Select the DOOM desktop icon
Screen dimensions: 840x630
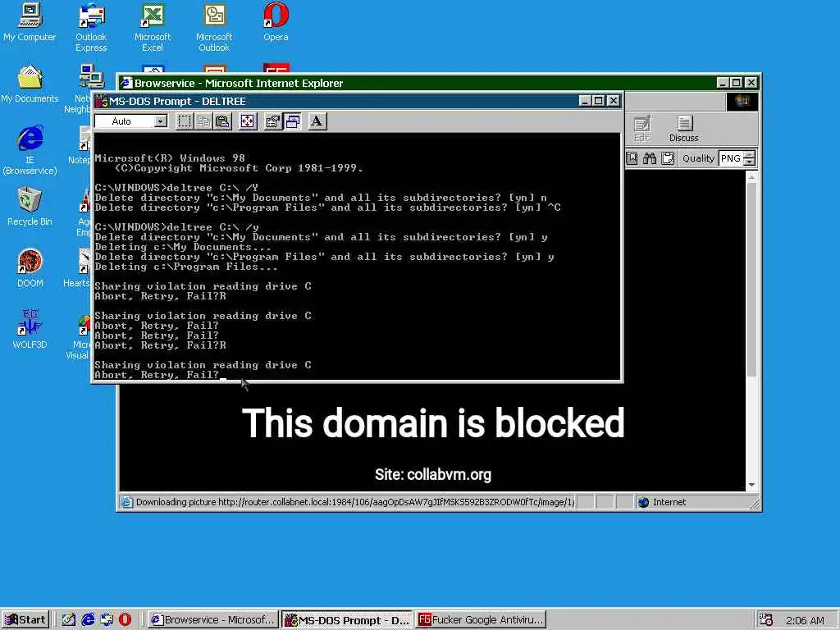[x=30, y=268]
